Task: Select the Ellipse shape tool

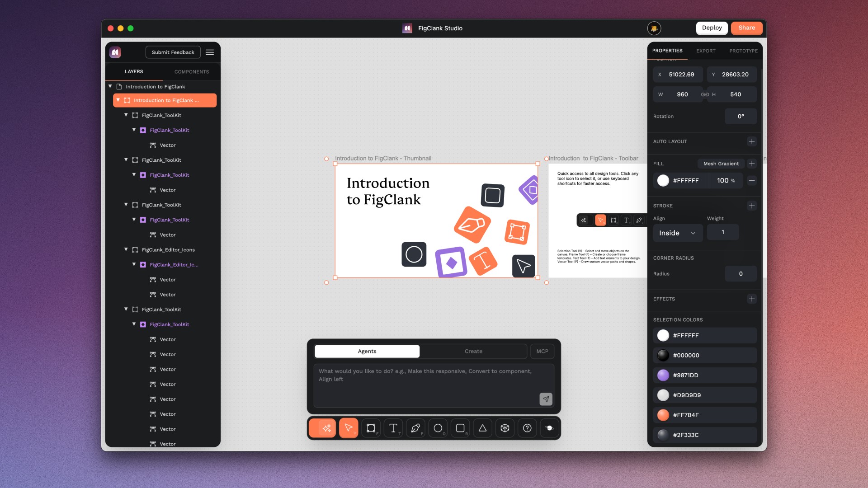Action: 438,428
